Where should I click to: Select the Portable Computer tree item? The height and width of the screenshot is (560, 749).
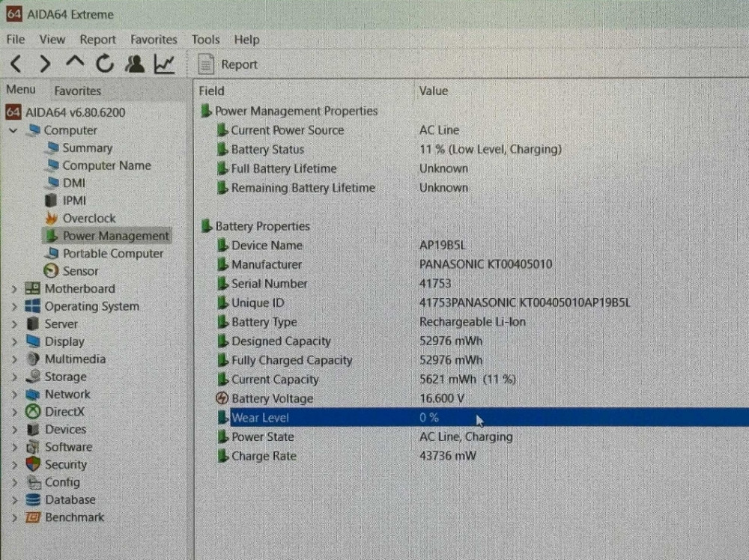point(112,254)
